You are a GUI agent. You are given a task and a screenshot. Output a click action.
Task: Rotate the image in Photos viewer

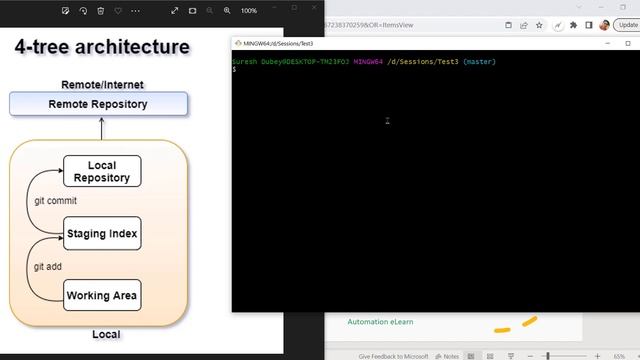(83, 11)
